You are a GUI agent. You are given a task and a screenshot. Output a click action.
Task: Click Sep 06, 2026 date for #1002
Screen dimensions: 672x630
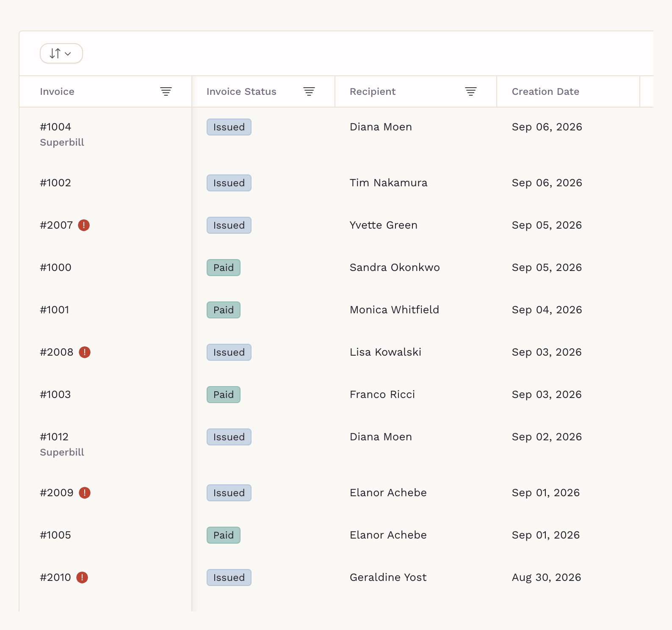[x=547, y=183]
